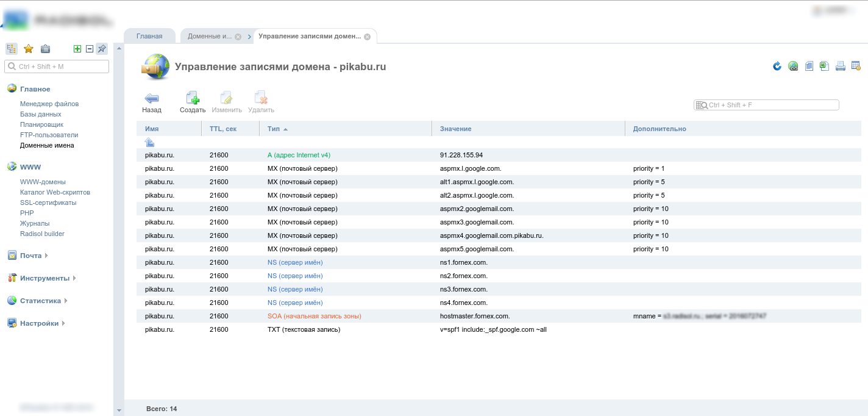Open Журналы
This screenshot has width=868, height=416.
coord(35,223)
